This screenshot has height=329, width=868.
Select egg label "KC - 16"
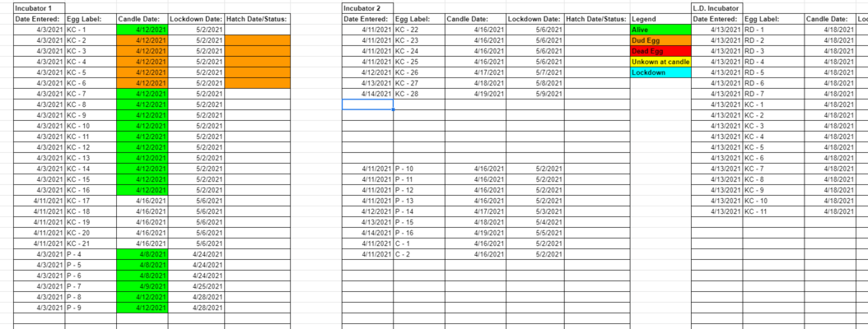click(91, 190)
